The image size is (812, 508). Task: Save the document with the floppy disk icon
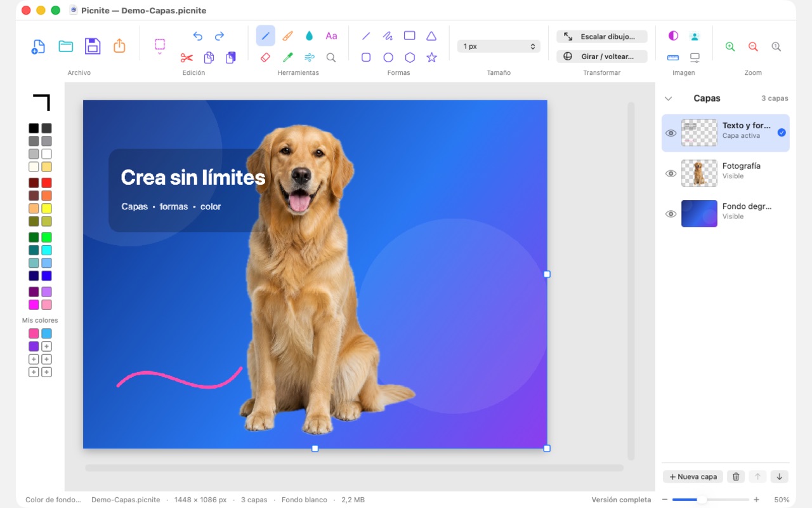(93, 46)
